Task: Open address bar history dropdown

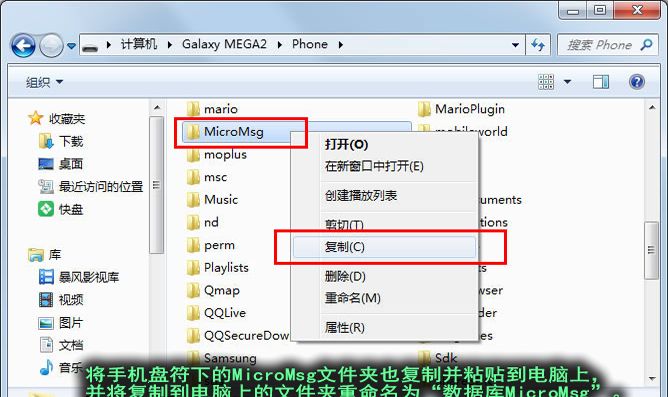Action: tap(515, 45)
